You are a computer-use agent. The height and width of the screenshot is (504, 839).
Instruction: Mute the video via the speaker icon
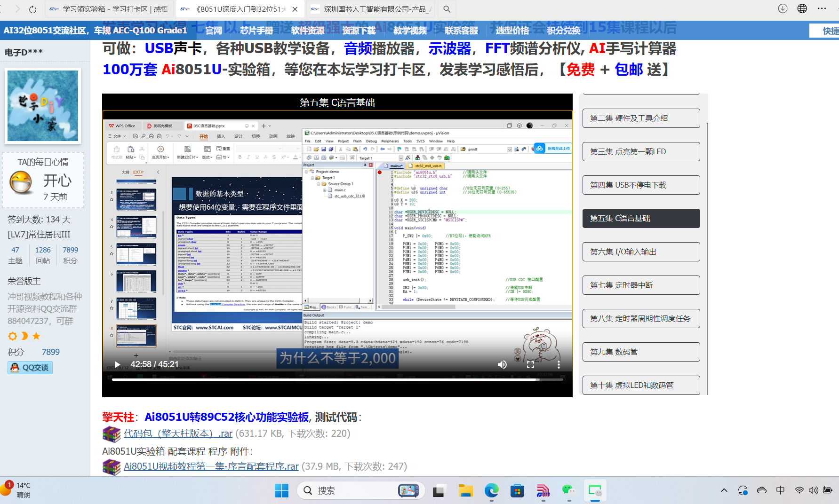502,364
